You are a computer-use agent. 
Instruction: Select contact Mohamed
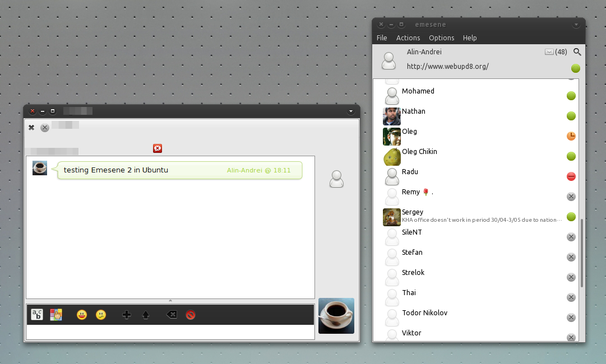tap(476, 95)
